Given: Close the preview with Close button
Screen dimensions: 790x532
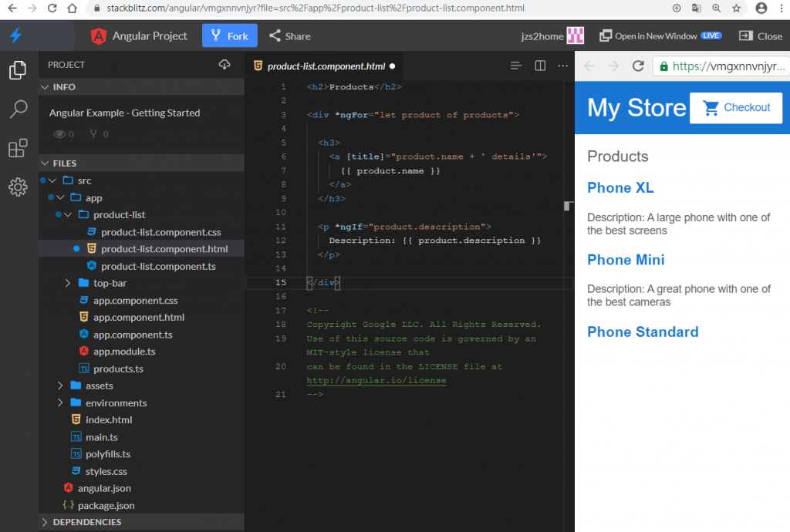Looking at the screenshot, I should [761, 35].
